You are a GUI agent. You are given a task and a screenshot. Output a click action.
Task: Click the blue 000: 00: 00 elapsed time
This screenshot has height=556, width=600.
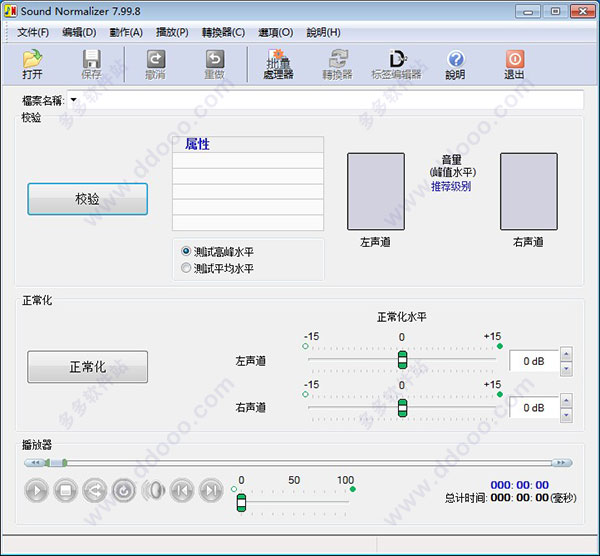coord(520,485)
